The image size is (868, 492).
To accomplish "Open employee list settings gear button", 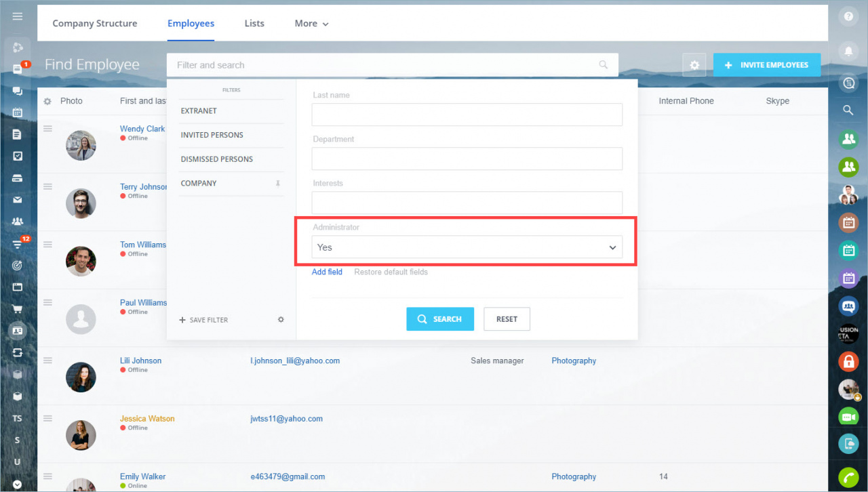I will (x=694, y=65).
